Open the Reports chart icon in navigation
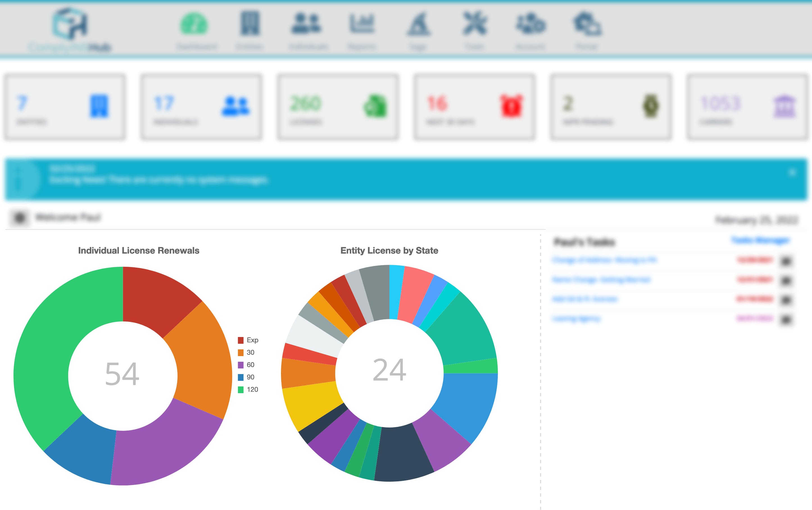Screen dimensions: 812x510 [362, 24]
